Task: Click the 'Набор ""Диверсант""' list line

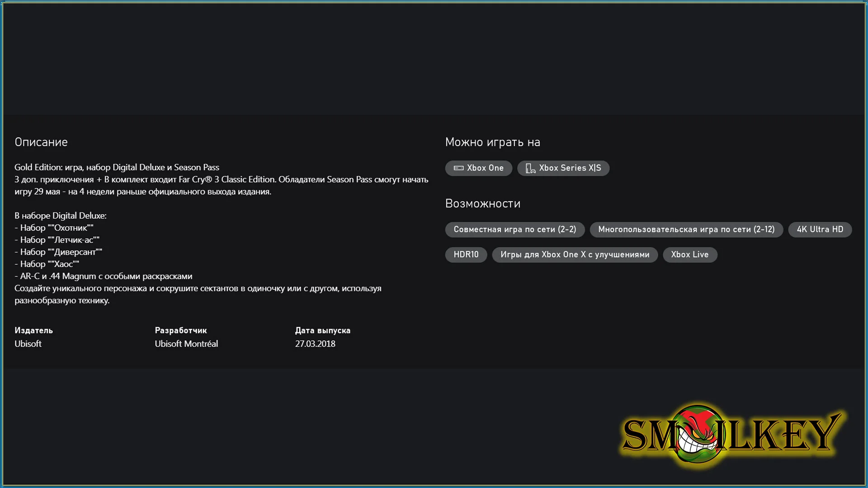Action: (58, 252)
